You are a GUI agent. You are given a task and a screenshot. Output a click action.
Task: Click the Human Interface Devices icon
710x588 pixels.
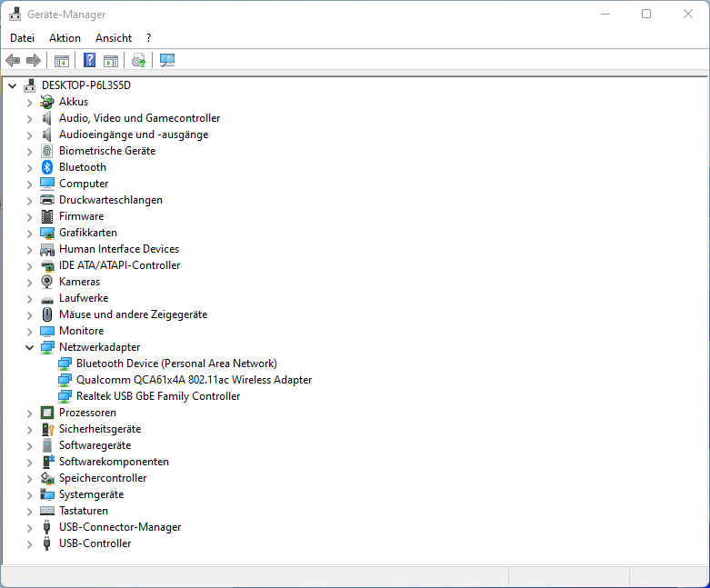point(47,249)
